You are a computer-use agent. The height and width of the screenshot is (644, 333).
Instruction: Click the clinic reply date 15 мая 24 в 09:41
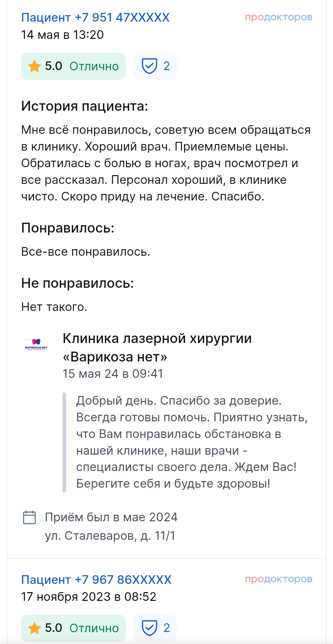[113, 374]
